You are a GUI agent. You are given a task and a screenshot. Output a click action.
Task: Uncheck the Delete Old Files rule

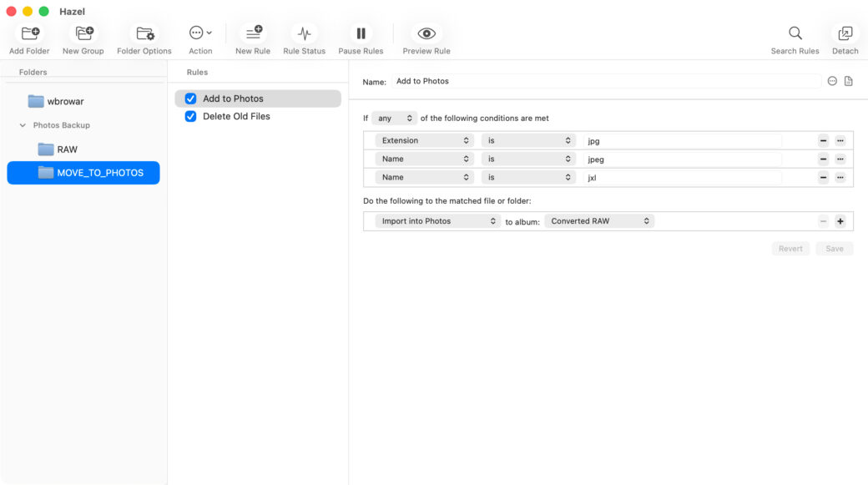click(x=190, y=116)
